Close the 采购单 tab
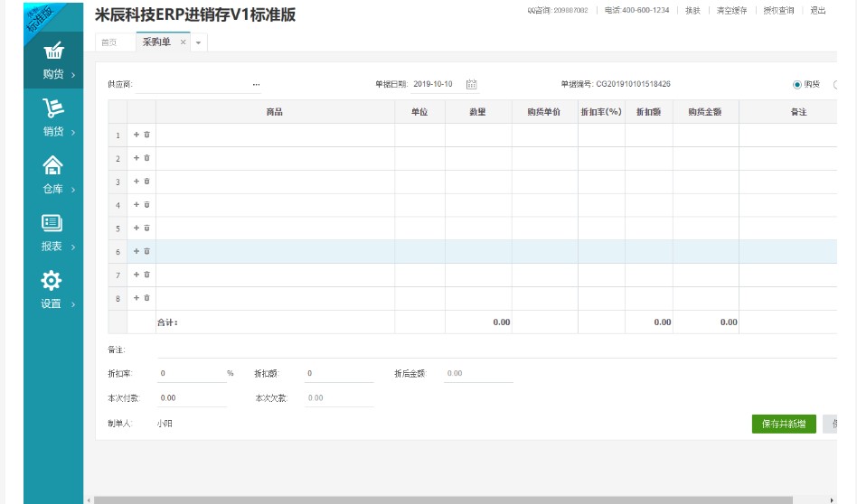The width and height of the screenshot is (857, 504). pyautogui.click(x=183, y=42)
